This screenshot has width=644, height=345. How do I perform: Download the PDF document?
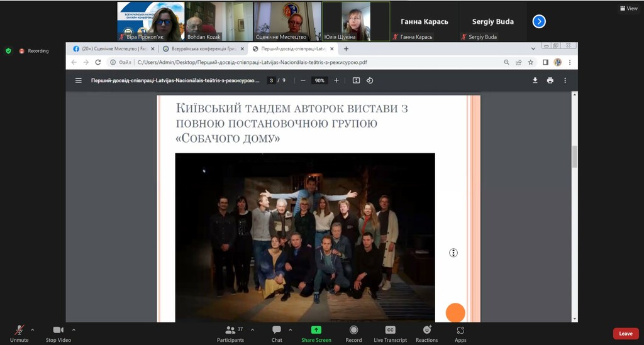pyautogui.click(x=535, y=80)
